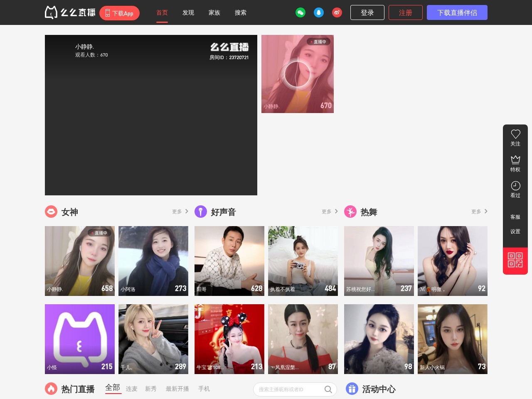Click the 下载直播伴侣 button
Viewport: 532px width, 399px height.
point(457,12)
